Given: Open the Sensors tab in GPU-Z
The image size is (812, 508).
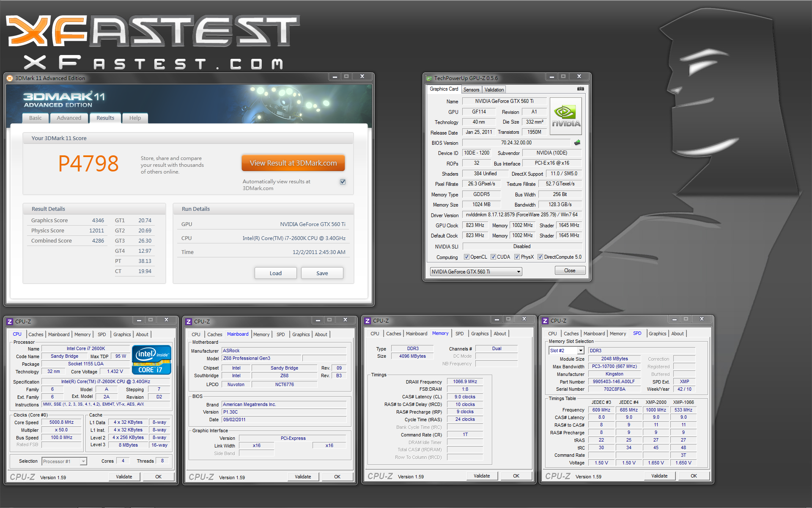Looking at the screenshot, I should [x=471, y=90].
